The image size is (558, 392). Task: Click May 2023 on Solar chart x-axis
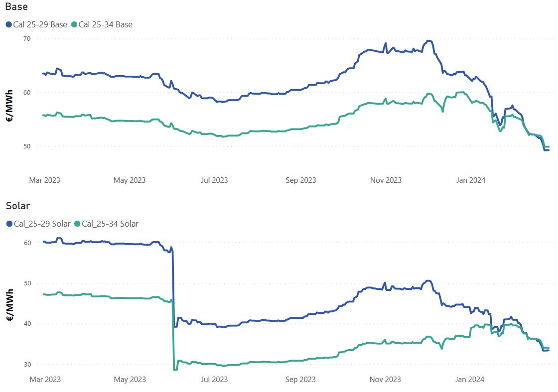point(130,380)
